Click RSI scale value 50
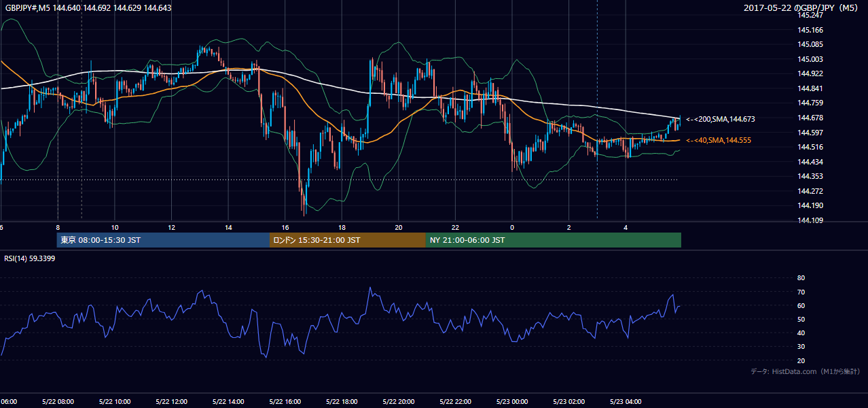Screen dimensions: 868x408 click(801, 319)
